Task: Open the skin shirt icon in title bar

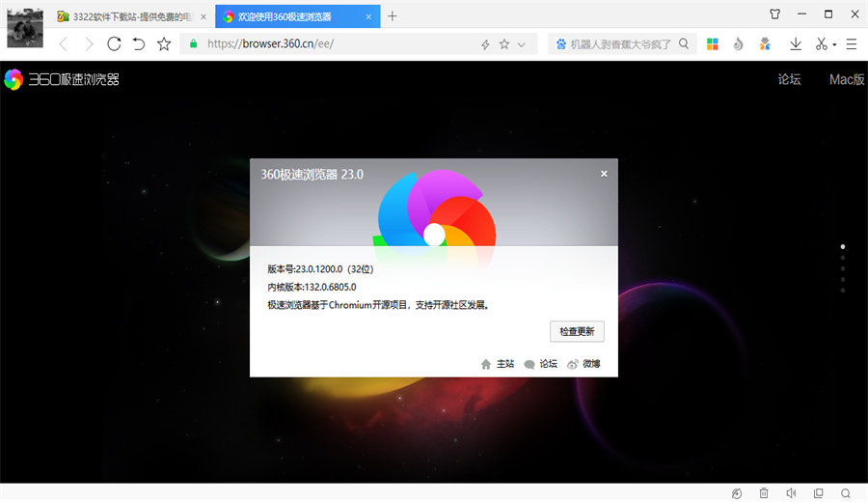Action: [775, 14]
